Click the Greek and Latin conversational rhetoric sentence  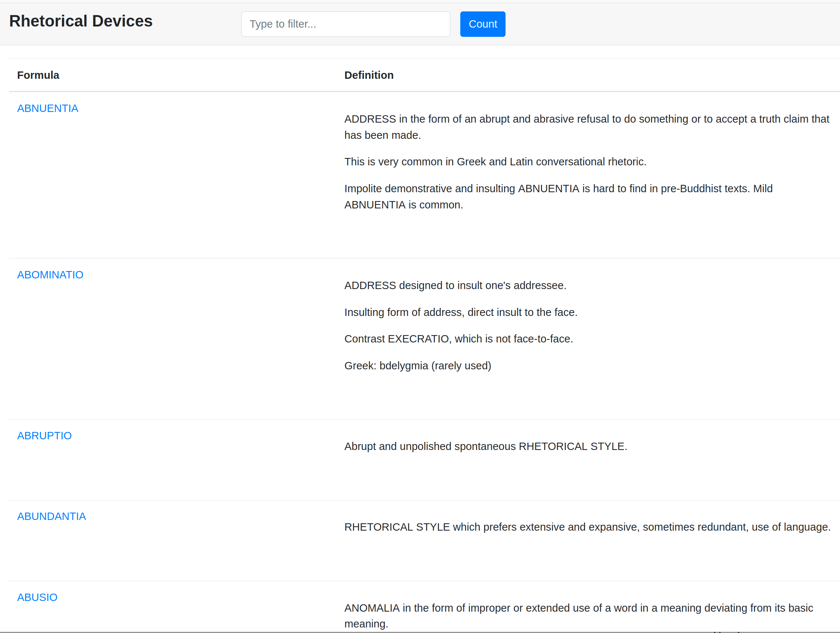(x=495, y=162)
